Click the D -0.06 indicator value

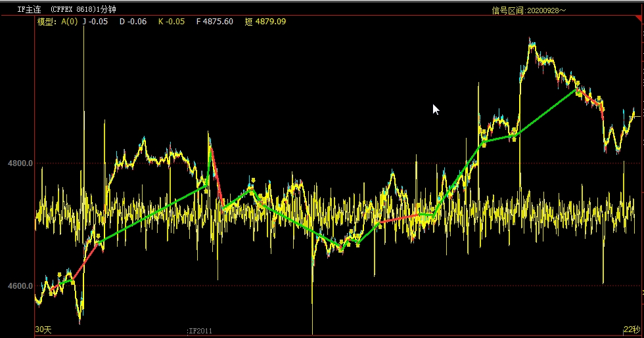click(133, 22)
